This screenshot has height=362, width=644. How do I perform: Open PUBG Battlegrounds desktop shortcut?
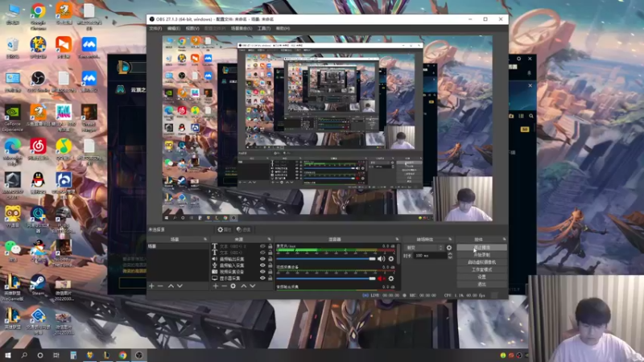pos(64,219)
